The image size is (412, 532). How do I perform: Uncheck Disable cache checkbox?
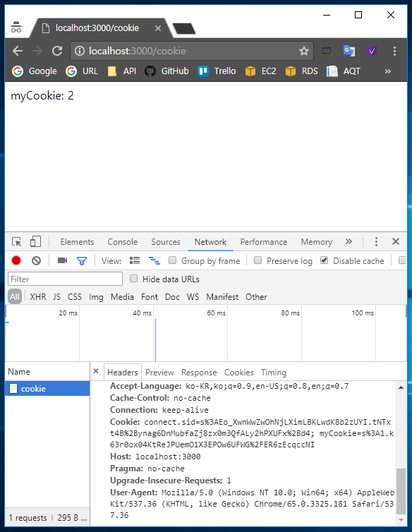click(x=325, y=260)
